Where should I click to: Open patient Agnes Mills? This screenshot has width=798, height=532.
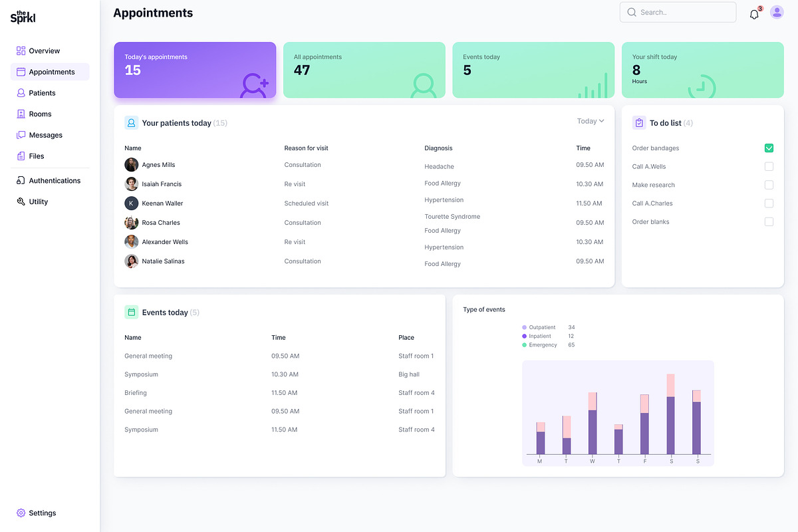point(158,164)
